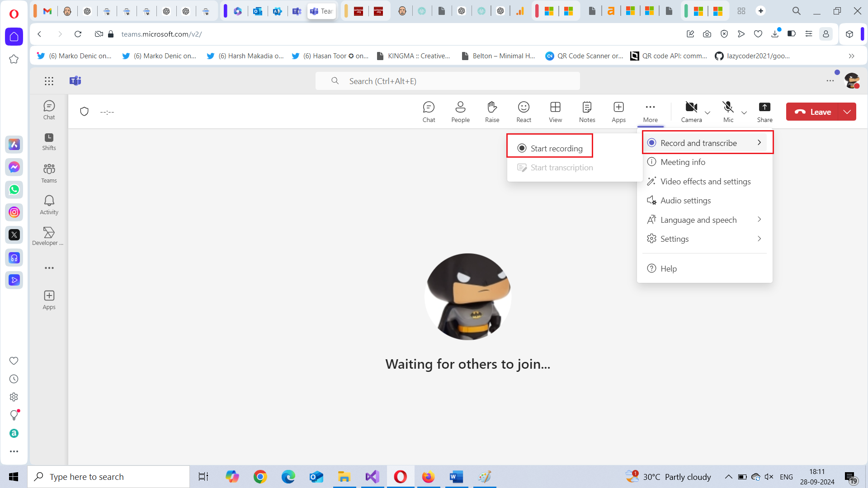
Task: Open Apps store in the Teams left rail
Action: [x=49, y=300]
